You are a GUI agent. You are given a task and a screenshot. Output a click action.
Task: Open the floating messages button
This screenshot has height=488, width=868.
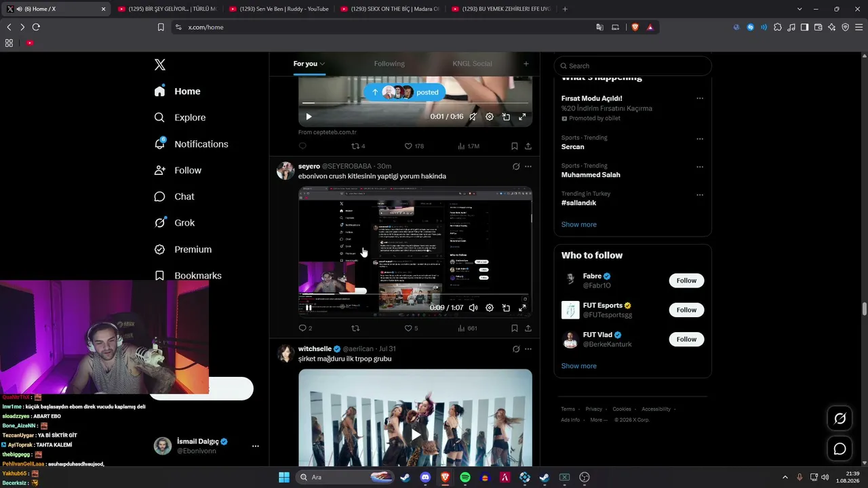pos(840,449)
